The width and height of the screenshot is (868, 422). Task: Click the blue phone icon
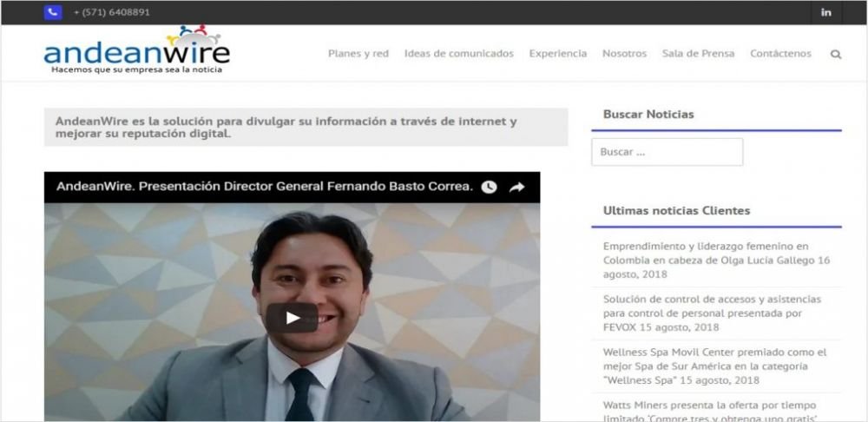[53, 12]
